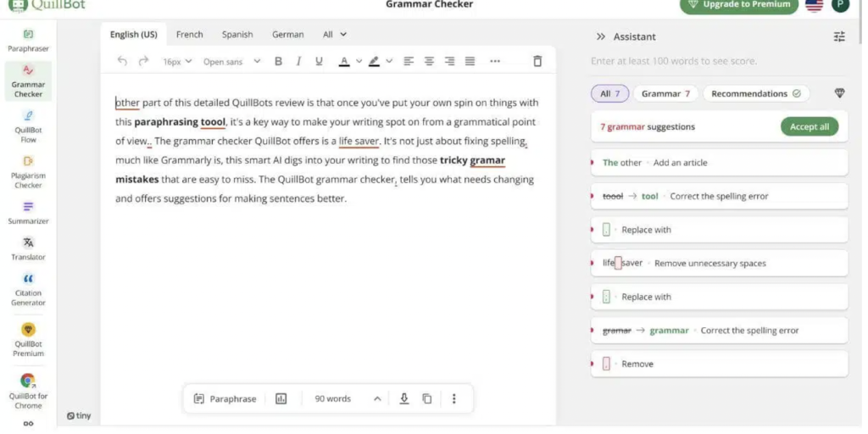Click the 90 words counter
The width and height of the screenshot is (868, 434).
pyautogui.click(x=332, y=398)
